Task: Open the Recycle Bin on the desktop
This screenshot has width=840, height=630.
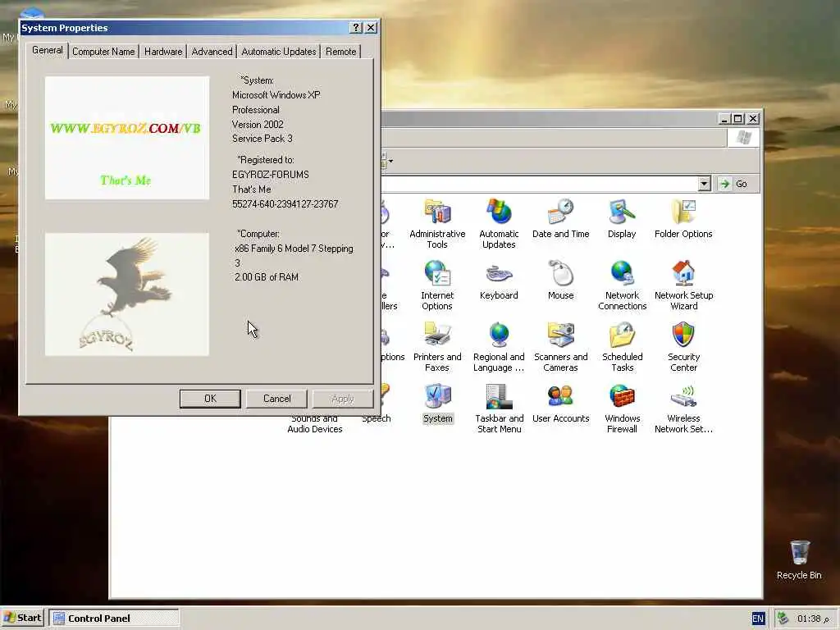Action: (x=799, y=559)
